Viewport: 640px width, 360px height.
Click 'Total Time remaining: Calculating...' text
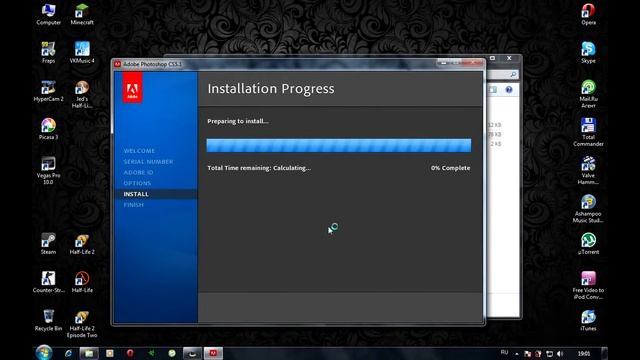pos(259,168)
